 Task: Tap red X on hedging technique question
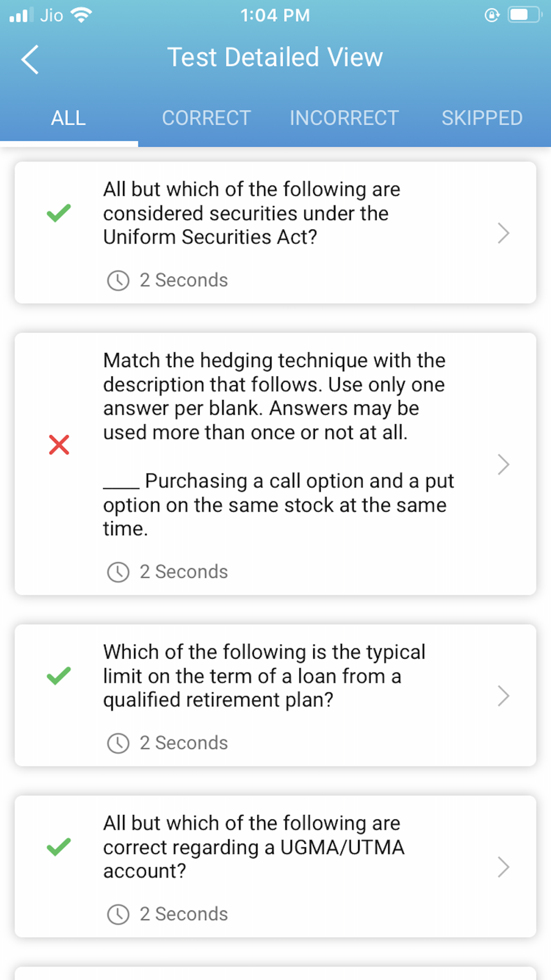(59, 445)
